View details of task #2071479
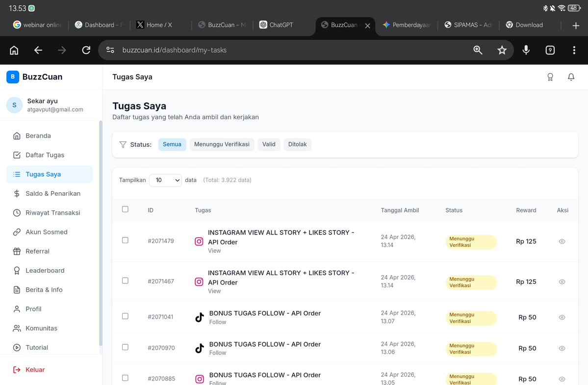The width and height of the screenshot is (588, 385). click(x=562, y=241)
